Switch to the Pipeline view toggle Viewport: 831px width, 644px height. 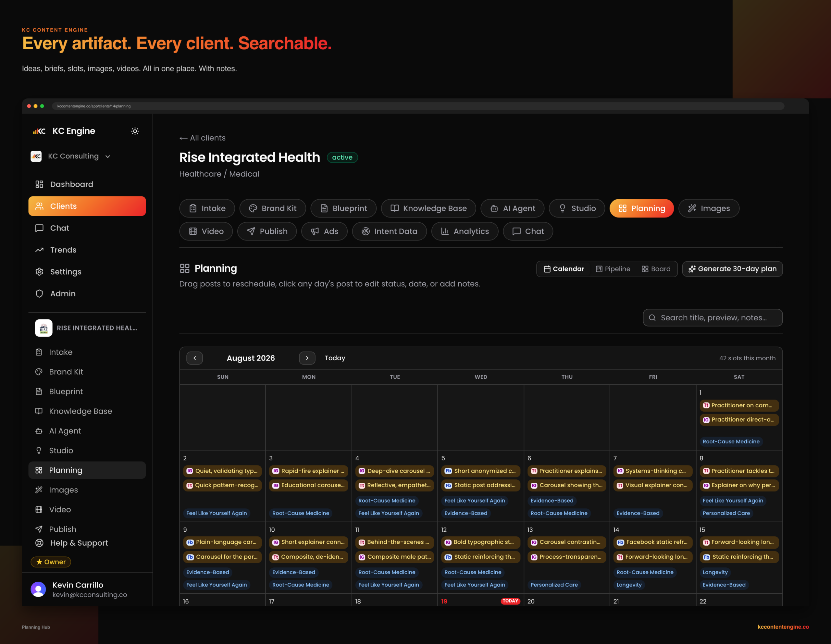[613, 269]
